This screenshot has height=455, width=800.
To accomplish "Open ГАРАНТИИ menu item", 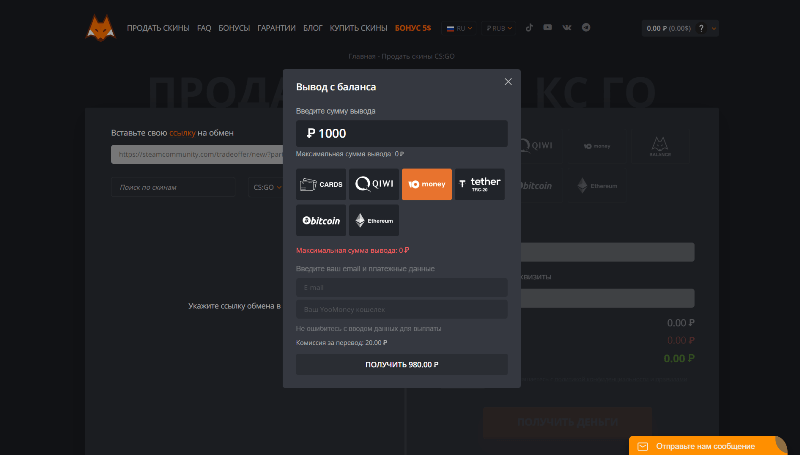I will [276, 28].
